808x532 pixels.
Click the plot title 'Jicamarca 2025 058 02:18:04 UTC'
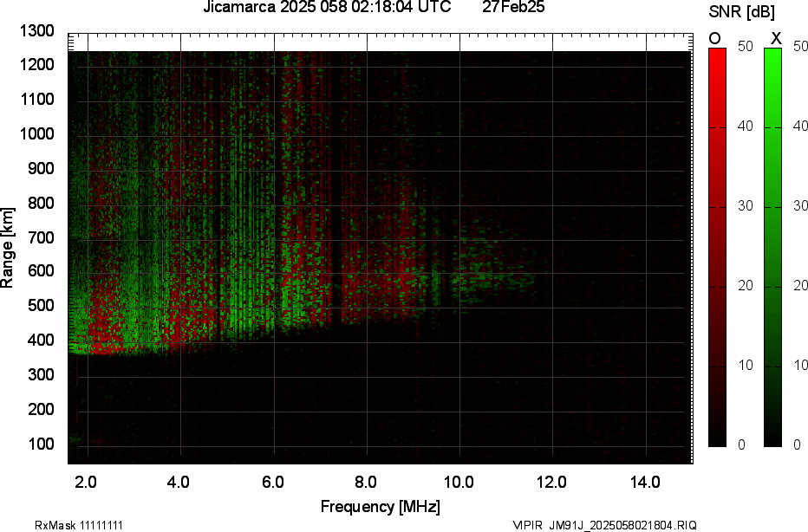tap(327, 7)
